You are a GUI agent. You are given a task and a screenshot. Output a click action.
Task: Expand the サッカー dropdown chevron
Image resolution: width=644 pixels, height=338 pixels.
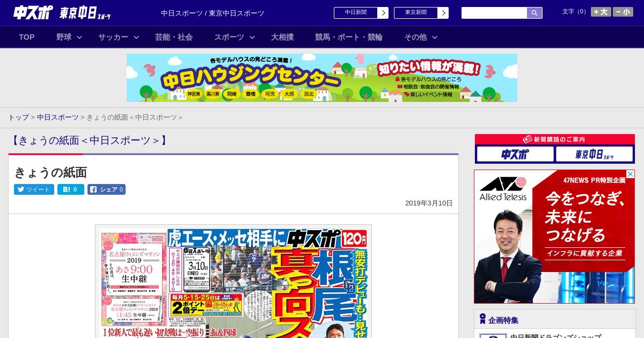pyautogui.click(x=136, y=37)
